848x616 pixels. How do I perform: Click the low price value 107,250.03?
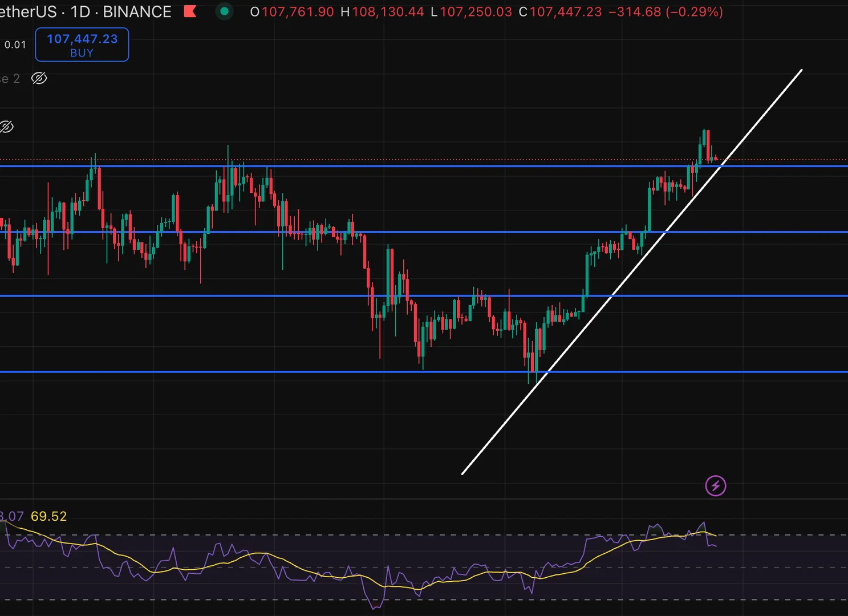click(x=476, y=11)
